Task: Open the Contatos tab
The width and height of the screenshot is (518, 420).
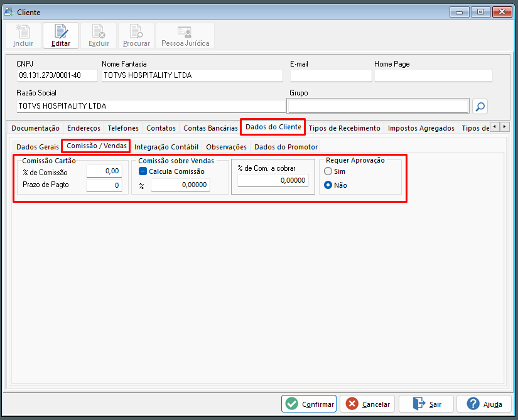Action: pyautogui.click(x=161, y=128)
